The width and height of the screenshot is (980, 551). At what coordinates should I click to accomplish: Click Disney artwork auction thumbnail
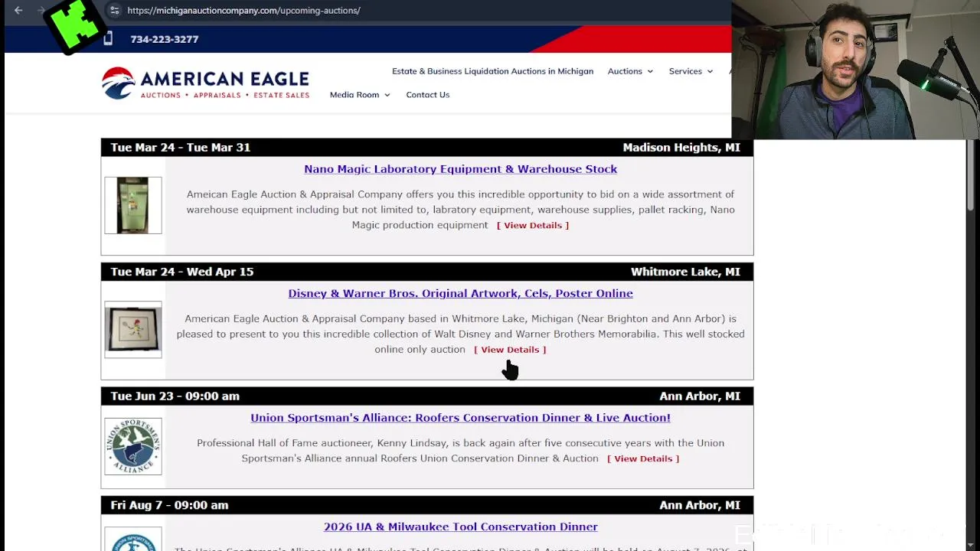133,330
